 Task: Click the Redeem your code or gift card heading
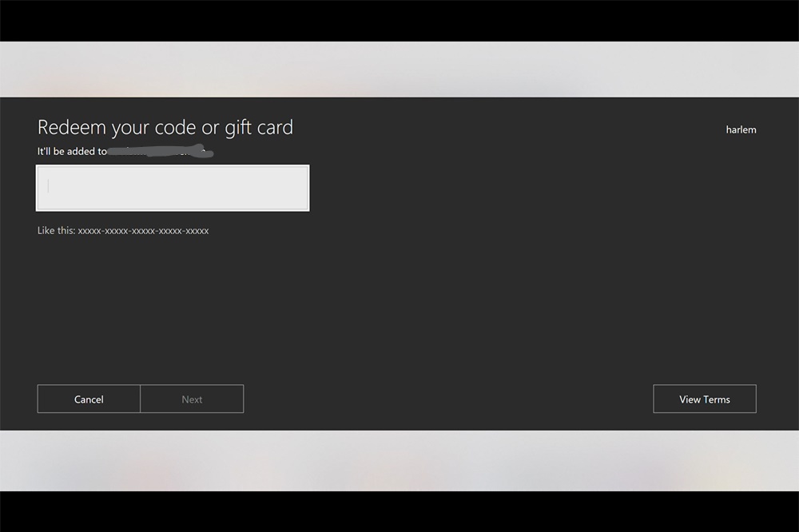[x=165, y=127]
